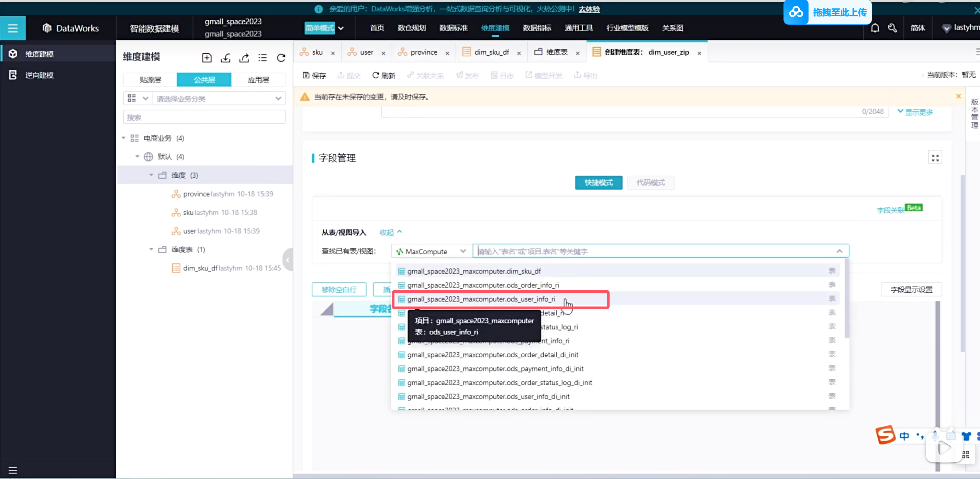Viewport: 980px width, 479px height.
Task: Open the 请选择业务分类 dropdown
Action: (x=219, y=99)
